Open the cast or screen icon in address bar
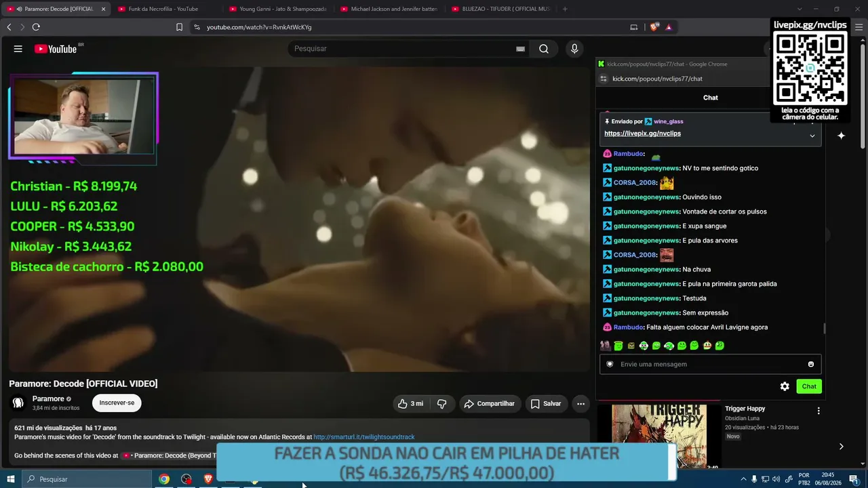This screenshot has width=868, height=488. click(634, 27)
